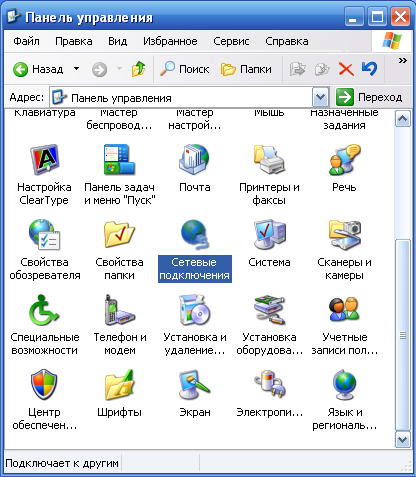Open the Шрифты folder icon
The height and width of the screenshot is (477, 416).
click(x=119, y=385)
